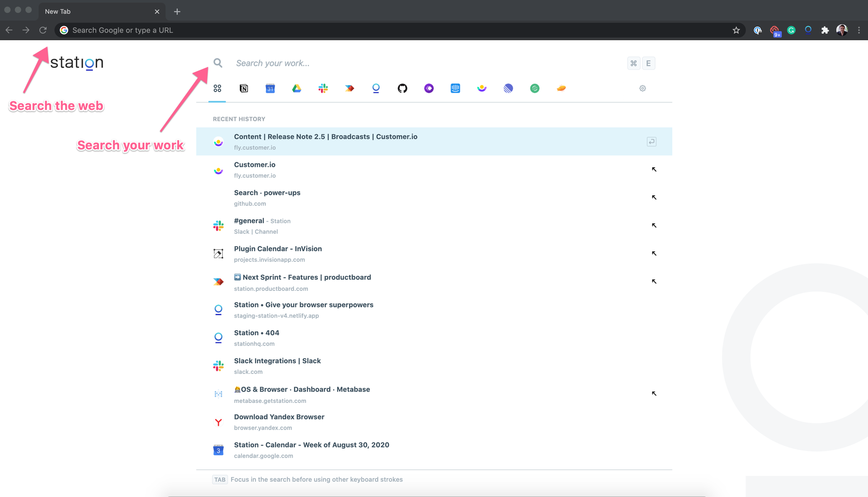The image size is (868, 497).
Task: Click the E key shortcut badge
Action: [648, 63]
